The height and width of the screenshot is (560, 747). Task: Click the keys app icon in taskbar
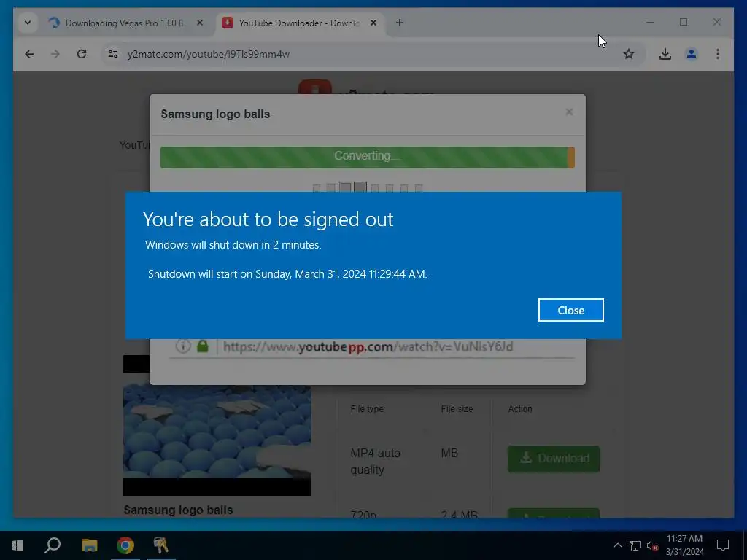click(161, 545)
